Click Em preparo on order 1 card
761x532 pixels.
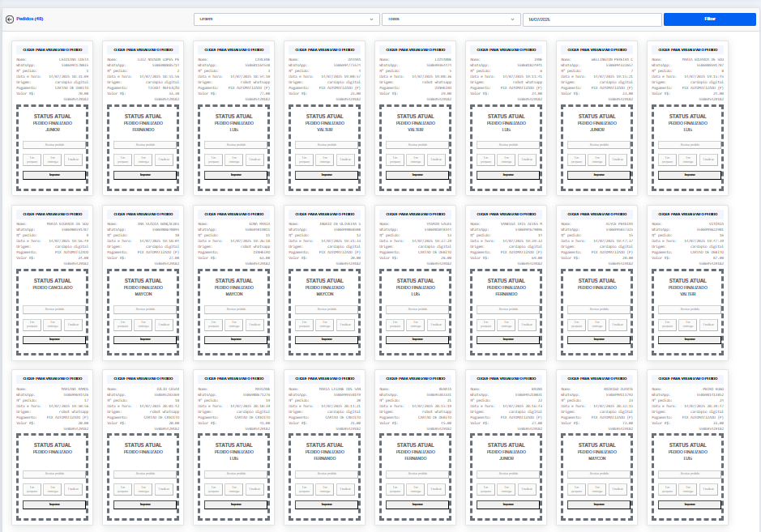click(x=32, y=160)
